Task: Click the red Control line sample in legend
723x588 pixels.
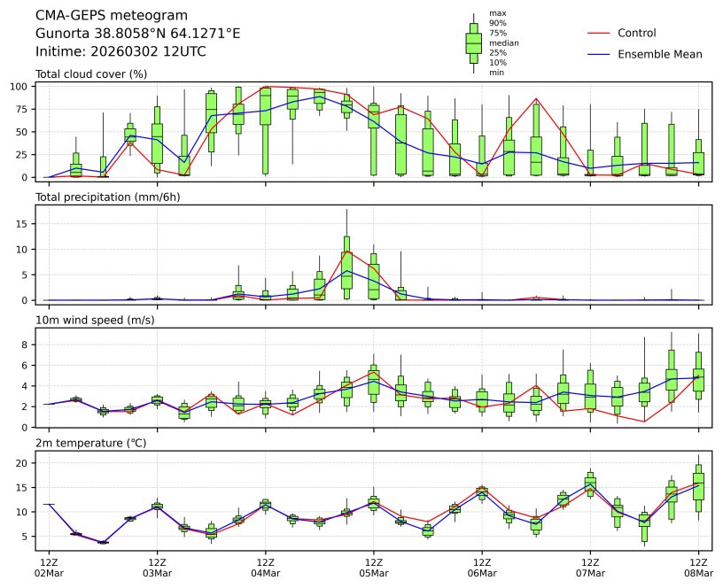Action: coord(598,33)
